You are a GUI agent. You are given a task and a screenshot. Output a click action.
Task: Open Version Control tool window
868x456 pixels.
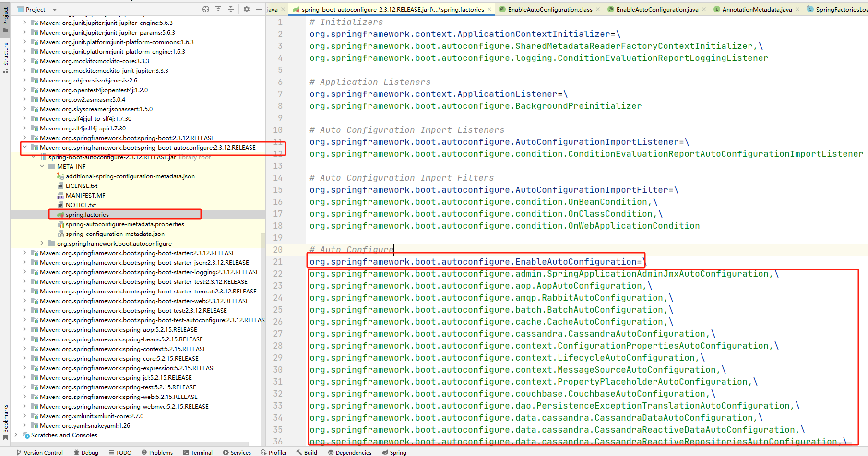(39, 452)
